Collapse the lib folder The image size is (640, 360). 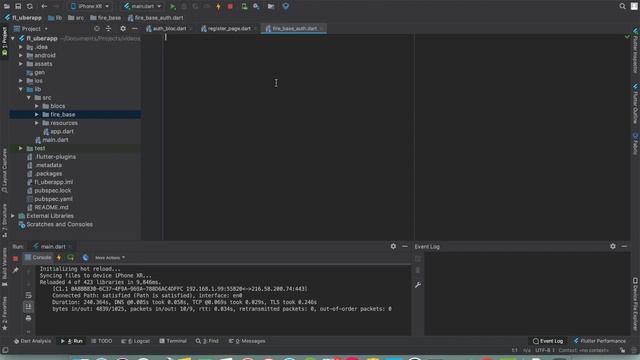pos(21,89)
